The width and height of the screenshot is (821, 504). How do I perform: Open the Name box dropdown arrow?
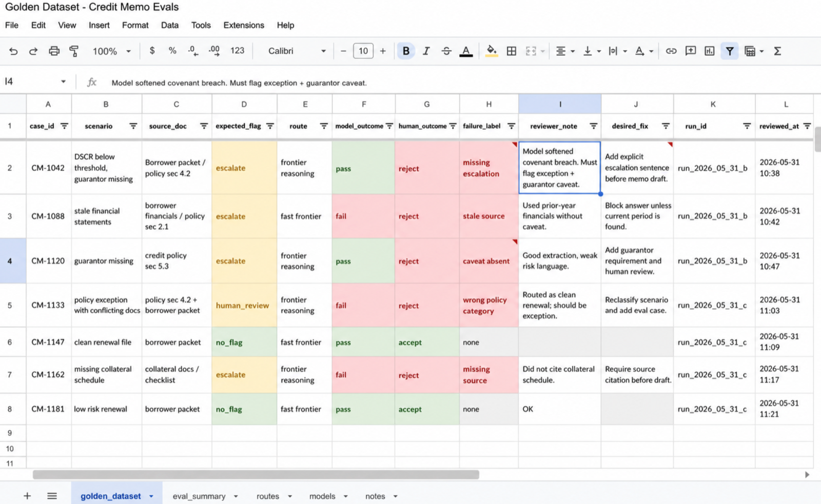click(x=63, y=82)
